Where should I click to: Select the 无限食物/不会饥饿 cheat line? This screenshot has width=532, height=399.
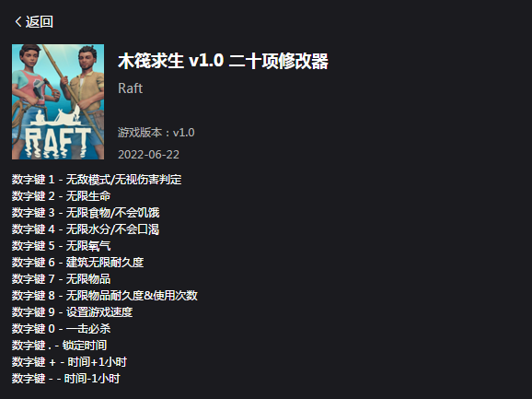pos(86,213)
